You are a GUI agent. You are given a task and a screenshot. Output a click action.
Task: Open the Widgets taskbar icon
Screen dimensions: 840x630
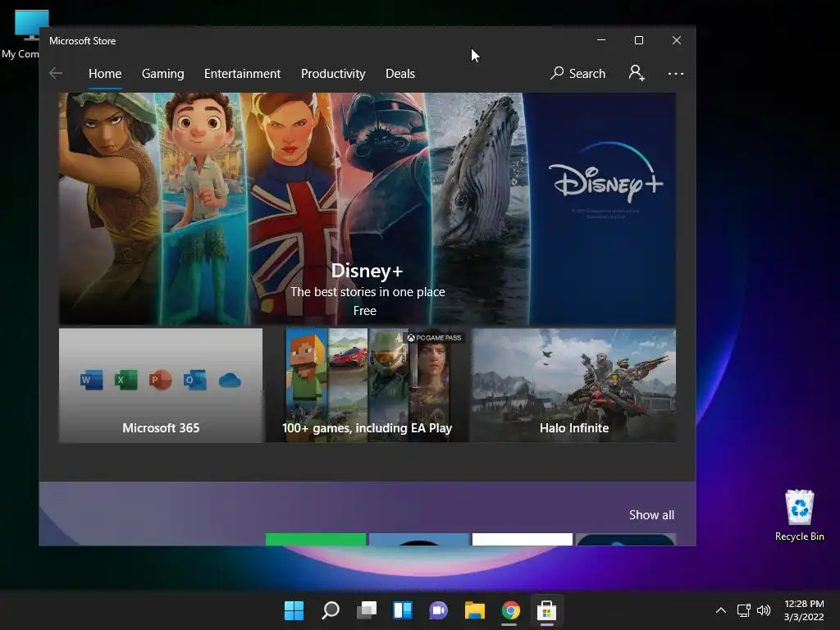click(x=402, y=610)
